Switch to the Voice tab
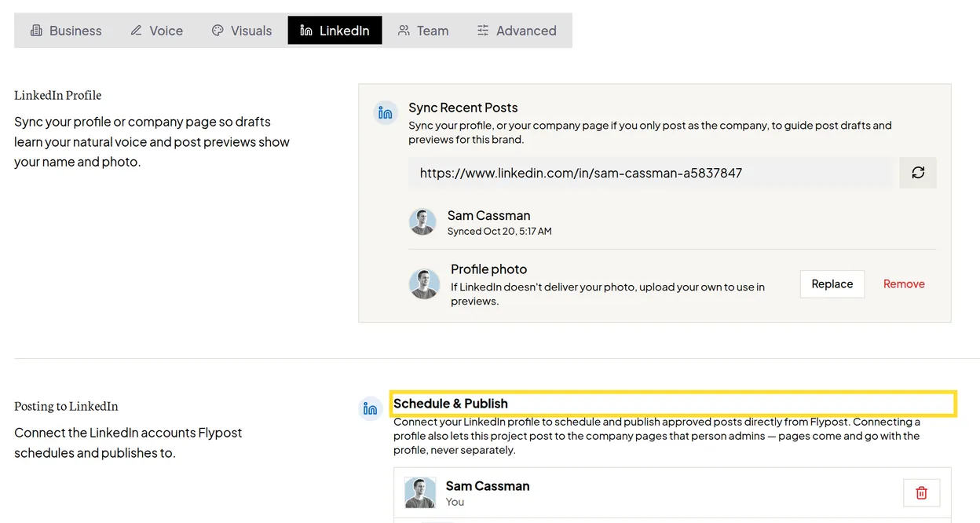This screenshot has width=980, height=523. pos(156,31)
